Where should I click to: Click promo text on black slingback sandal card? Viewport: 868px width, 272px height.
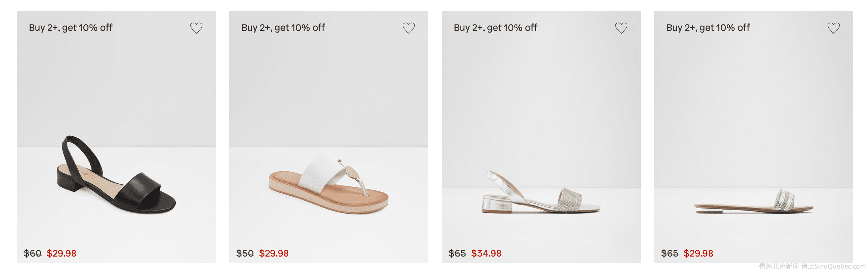point(70,28)
